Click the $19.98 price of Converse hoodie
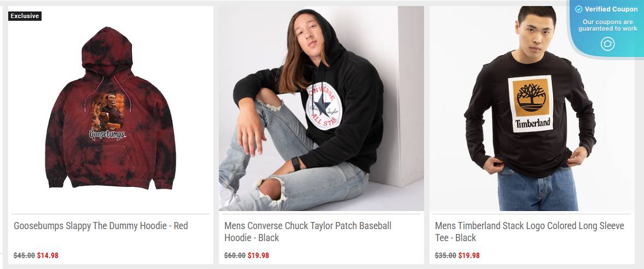Image resolution: width=644 pixels, height=269 pixels. click(x=258, y=255)
